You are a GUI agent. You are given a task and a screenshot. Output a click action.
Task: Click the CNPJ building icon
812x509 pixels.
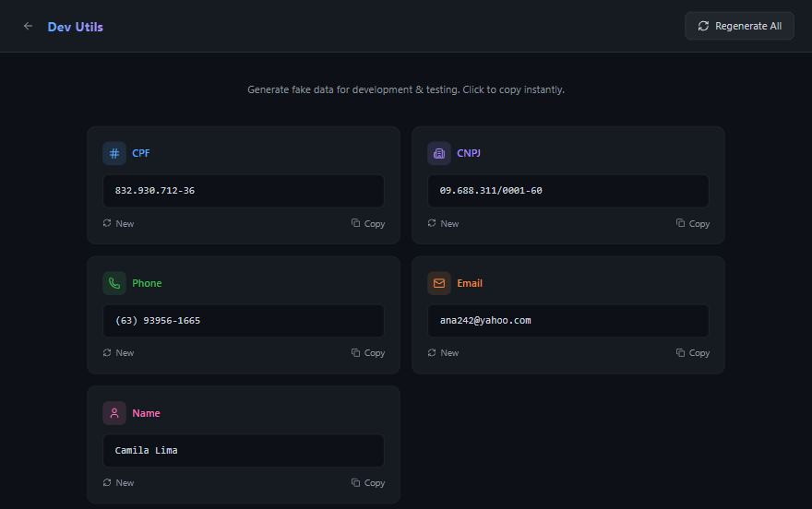click(x=438, y=154)
